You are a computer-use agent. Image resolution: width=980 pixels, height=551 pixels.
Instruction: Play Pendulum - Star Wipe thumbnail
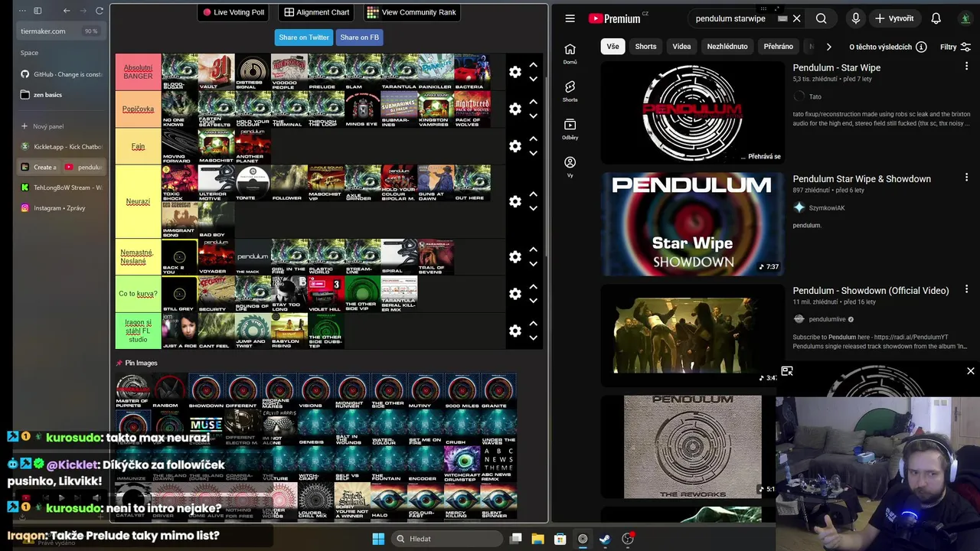pos(692,112)
